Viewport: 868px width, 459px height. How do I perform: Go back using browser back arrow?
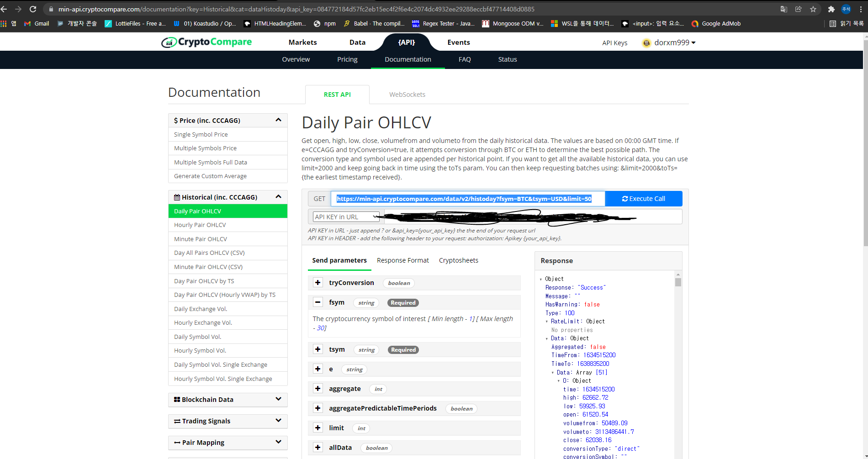(x=4, y=9)
